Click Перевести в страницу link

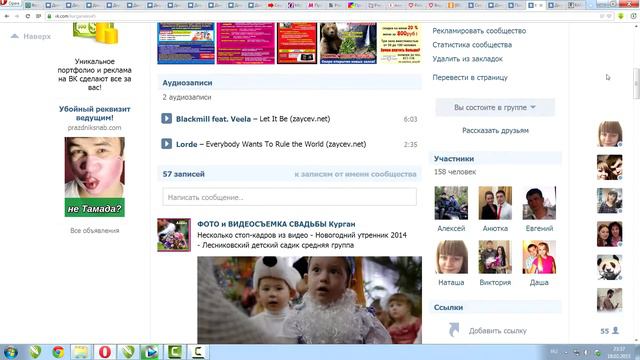[470, 77]
